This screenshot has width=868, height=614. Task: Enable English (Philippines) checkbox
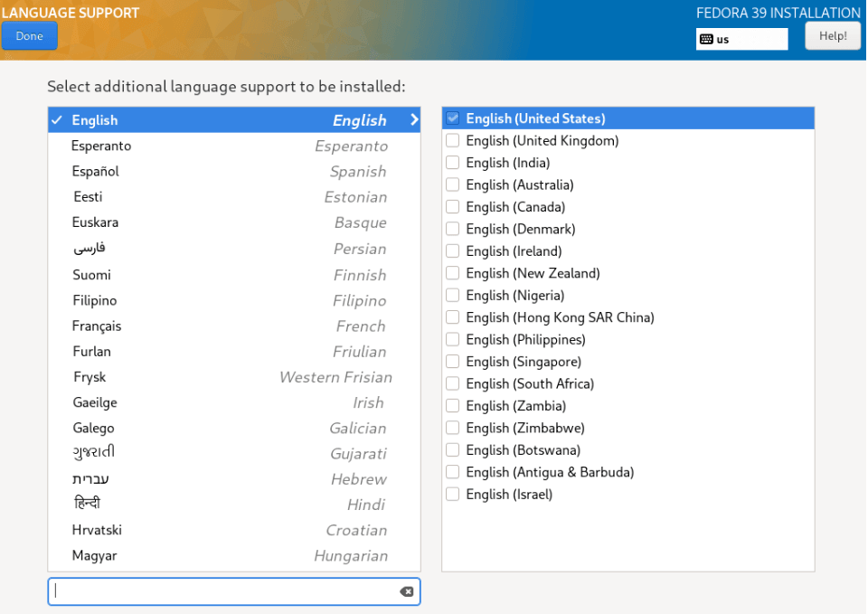[x=453, y=339]
